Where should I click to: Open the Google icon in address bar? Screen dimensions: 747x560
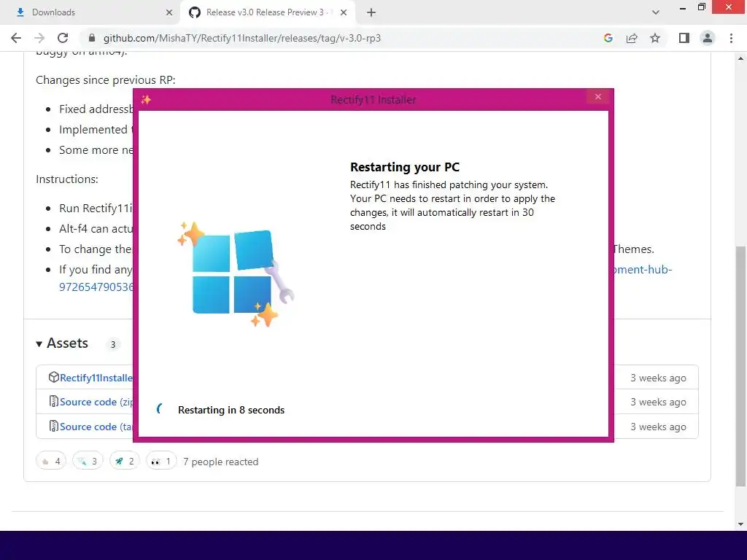pyautogui.click(x=608, y=38)
